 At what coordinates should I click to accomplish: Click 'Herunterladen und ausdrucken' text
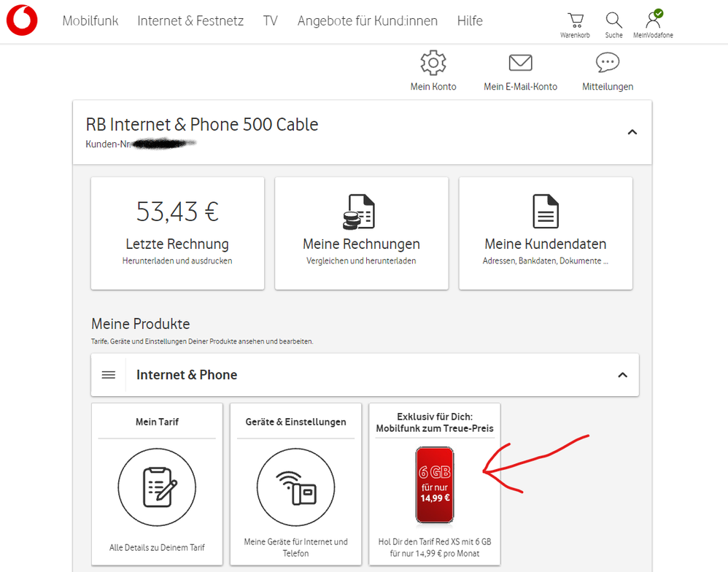tap(177, 261)
